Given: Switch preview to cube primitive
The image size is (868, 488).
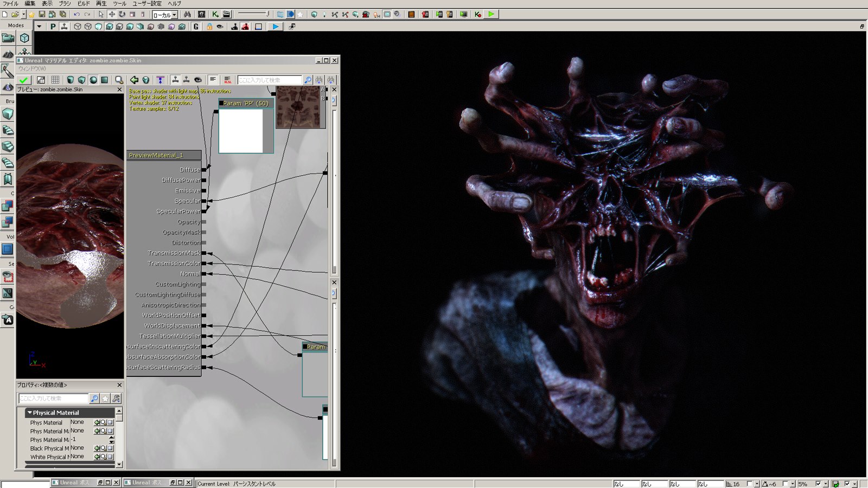Looking at the screenshot, I should coord(81,80).
